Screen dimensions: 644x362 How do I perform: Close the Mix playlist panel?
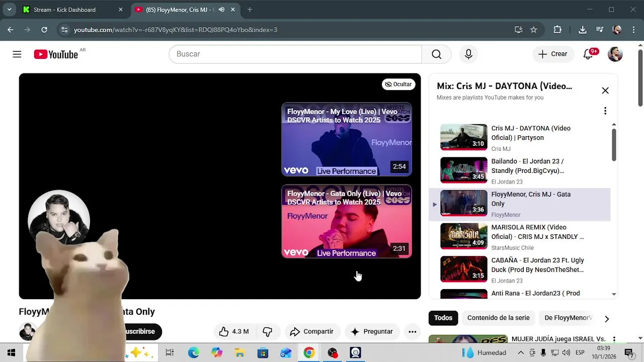click(605, 90)
